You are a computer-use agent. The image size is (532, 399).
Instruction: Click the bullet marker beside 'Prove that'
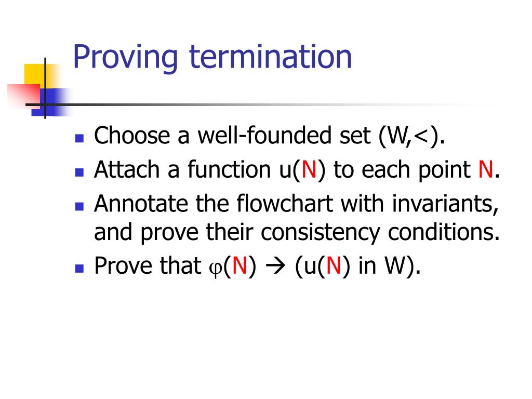[79, 268]
